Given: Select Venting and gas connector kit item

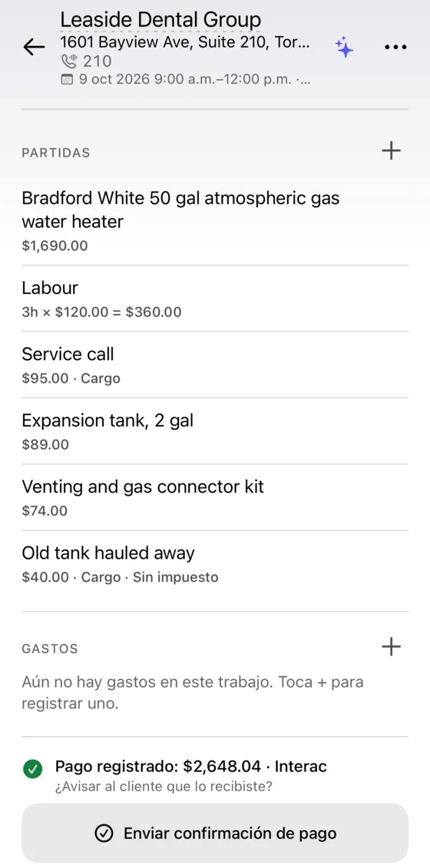Looking at the screenshot, I should (215, 497).
